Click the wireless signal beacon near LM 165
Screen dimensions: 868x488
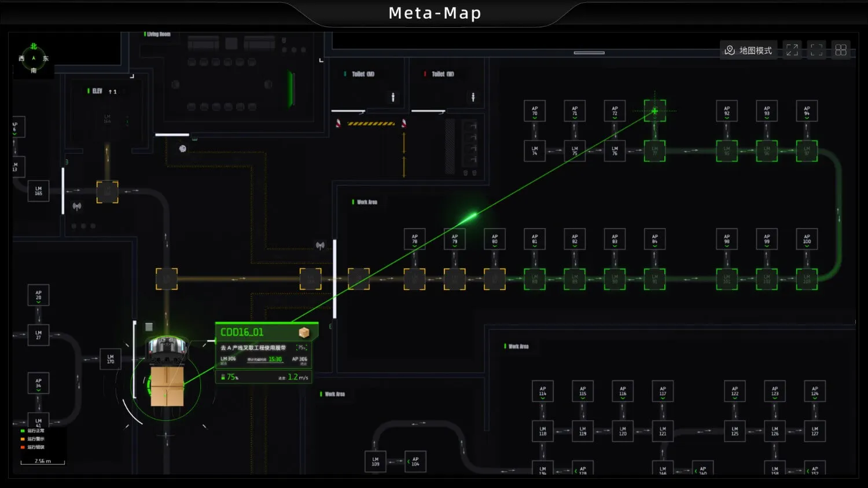(77, 206)
